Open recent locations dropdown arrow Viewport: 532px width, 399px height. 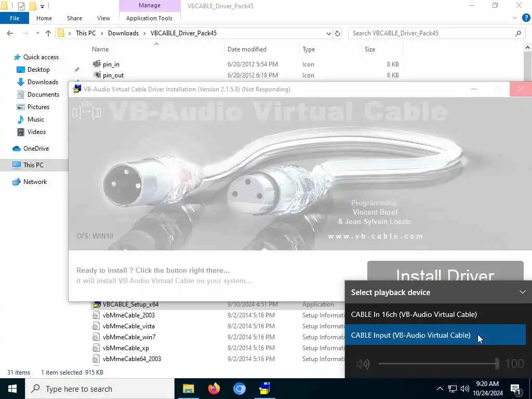click(x=37, y=33)
